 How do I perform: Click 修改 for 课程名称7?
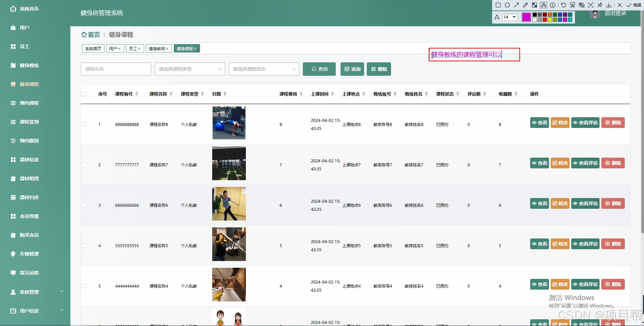click(x=560, y=163)
